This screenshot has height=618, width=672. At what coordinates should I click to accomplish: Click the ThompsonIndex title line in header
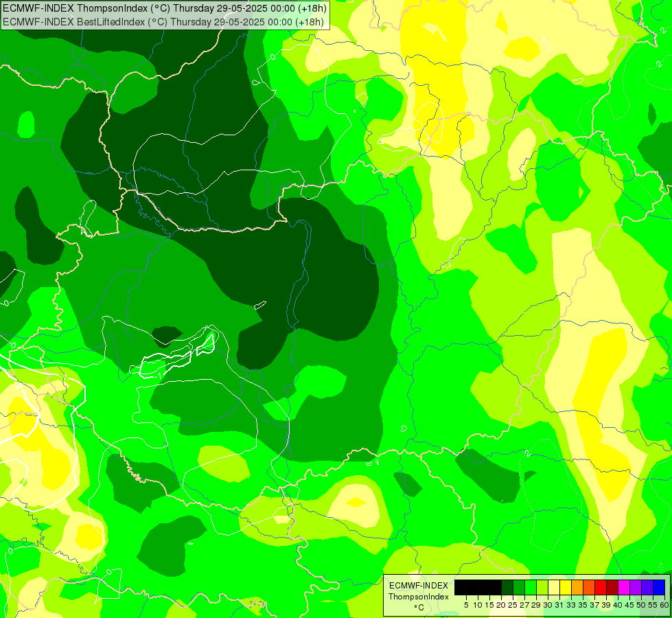[165, 8]
